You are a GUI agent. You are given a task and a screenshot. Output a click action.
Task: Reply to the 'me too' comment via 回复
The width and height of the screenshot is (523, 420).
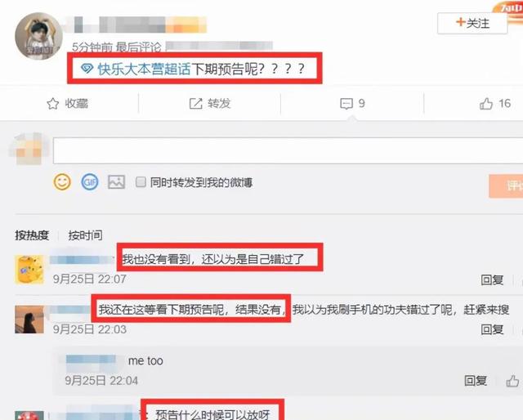click(476, 381)
